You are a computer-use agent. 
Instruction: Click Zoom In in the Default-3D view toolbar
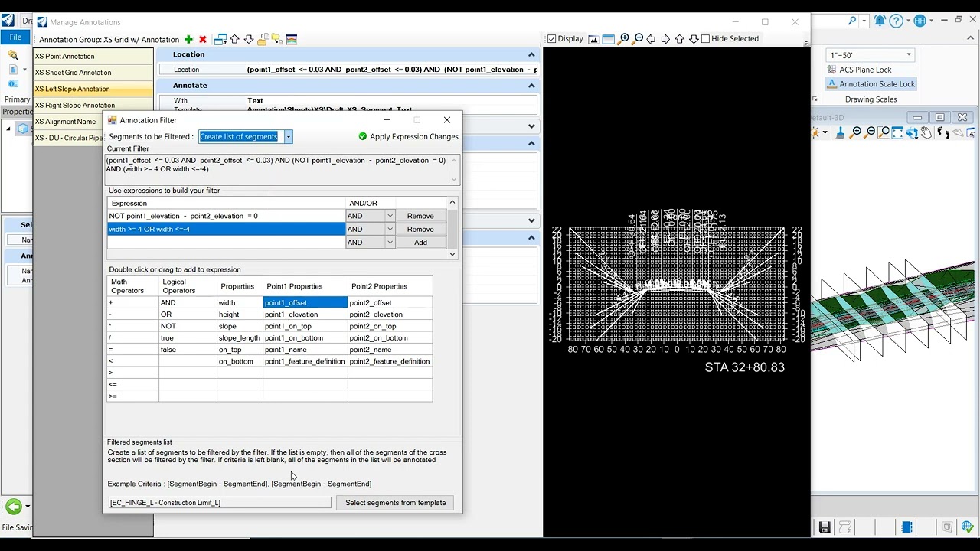tap(857, 132)
